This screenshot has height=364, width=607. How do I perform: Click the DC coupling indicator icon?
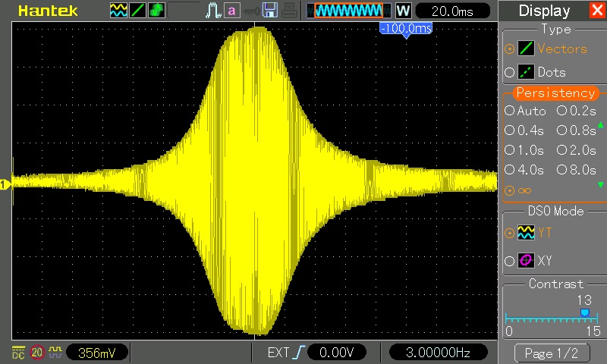point(17,353)
